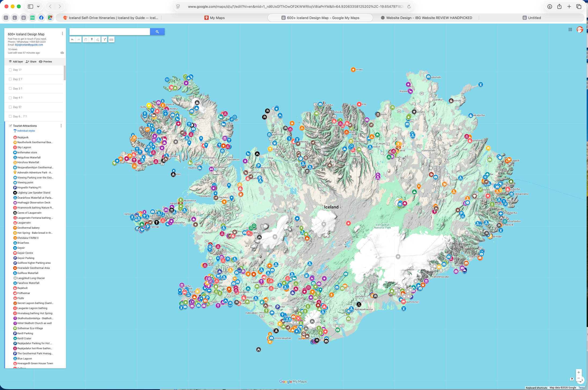Click the Facebook pinned tab icon

(x=41, y=18)
